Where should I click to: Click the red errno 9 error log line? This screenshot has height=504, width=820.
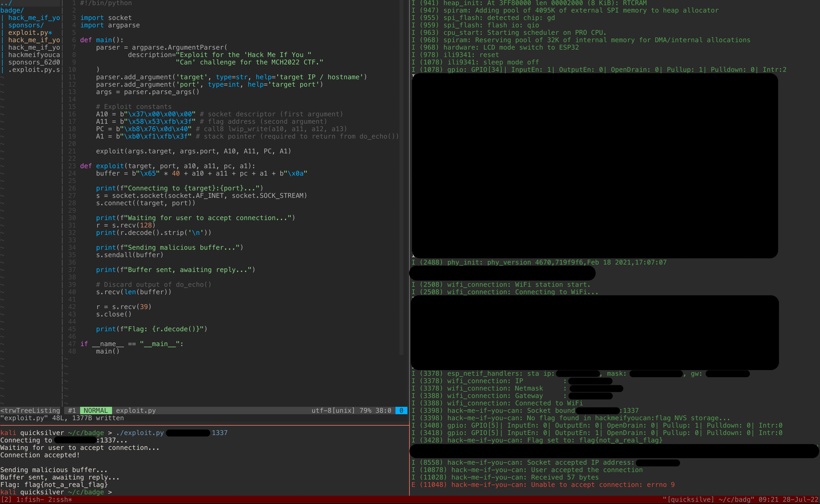click(543, 485)
